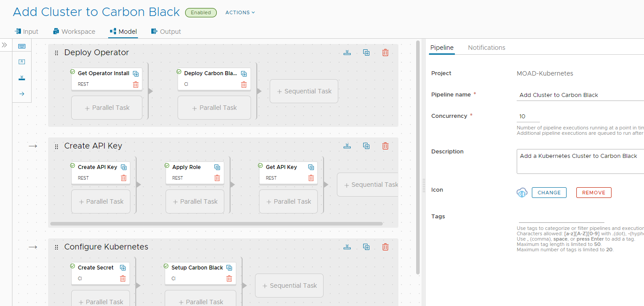Delete the Configure Kubernetes stage
Screen dimensions: 644x306
pyautogui.click(x=385, y=247)
